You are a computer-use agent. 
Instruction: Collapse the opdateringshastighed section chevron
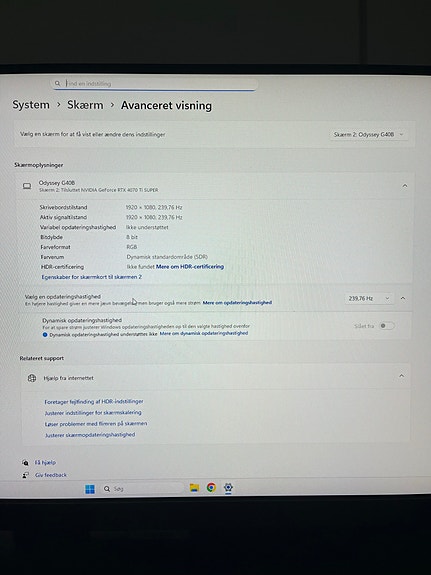pyautogui.click(x=403, y=299)
